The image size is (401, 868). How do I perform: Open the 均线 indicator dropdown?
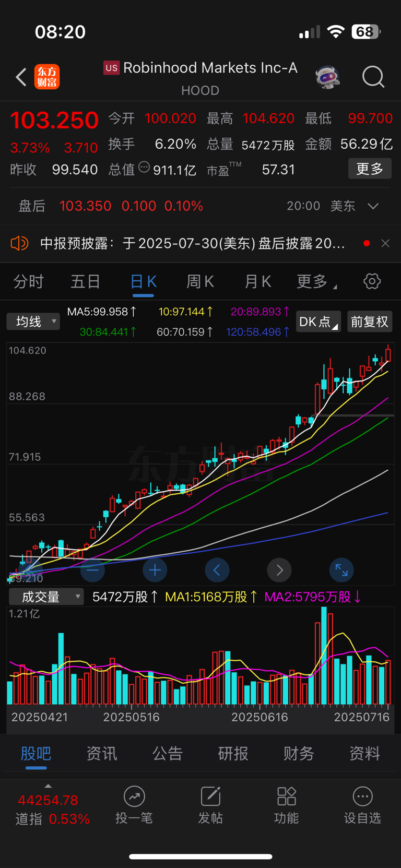(33, 322)
